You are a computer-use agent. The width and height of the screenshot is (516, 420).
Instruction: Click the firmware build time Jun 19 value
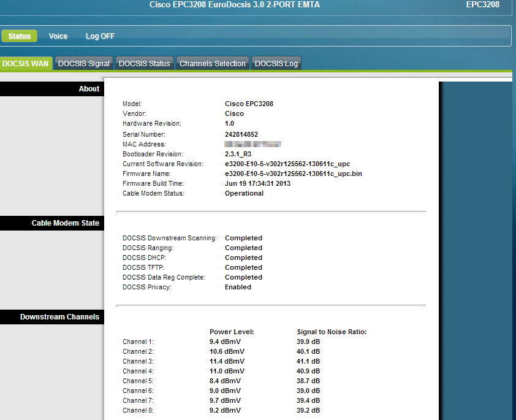pyautogui.click(x=257, y=183)
